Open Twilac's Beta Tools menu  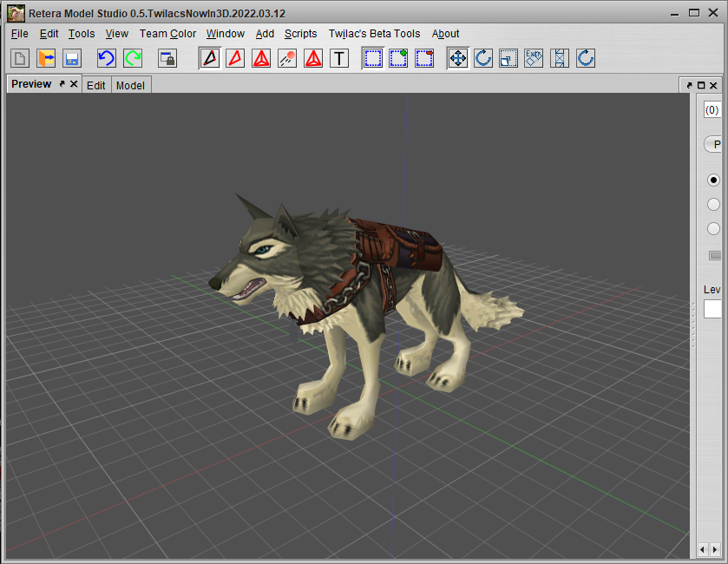click(374, 34)
